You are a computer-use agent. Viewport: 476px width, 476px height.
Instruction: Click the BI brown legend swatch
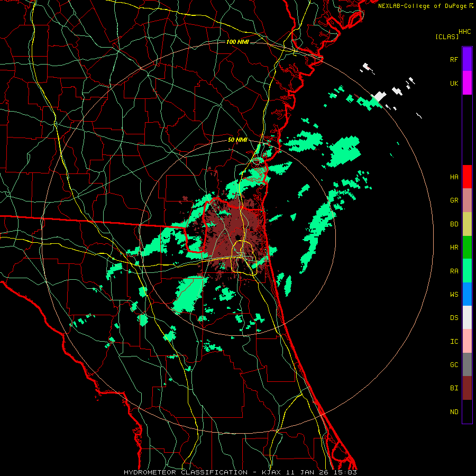click(x=467, y=388)
